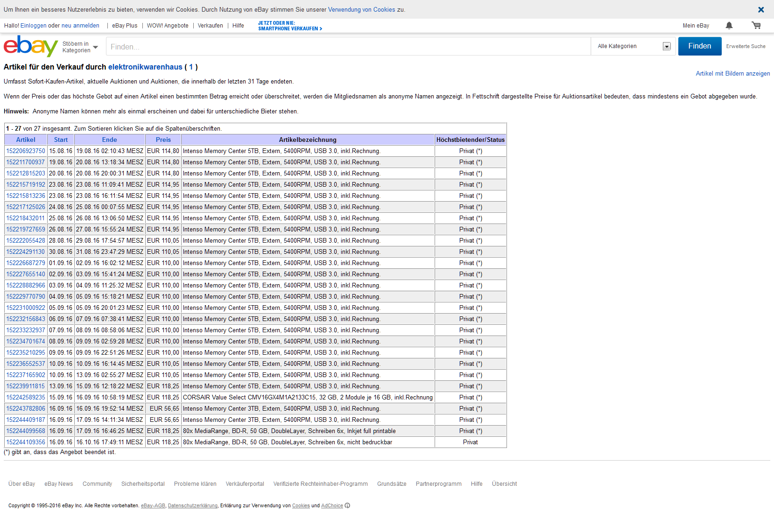
Task: Open Verifizierte Rechteinhaber-Programm link
Action: coord(321,484)
